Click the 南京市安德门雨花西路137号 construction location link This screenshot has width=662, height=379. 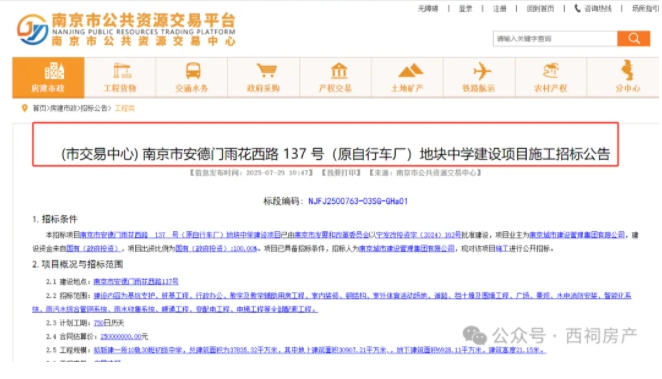[x=136, y=282]
